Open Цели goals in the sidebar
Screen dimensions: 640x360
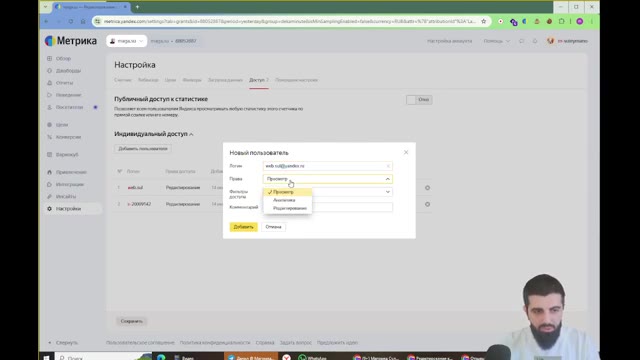[x=62, y=125]
